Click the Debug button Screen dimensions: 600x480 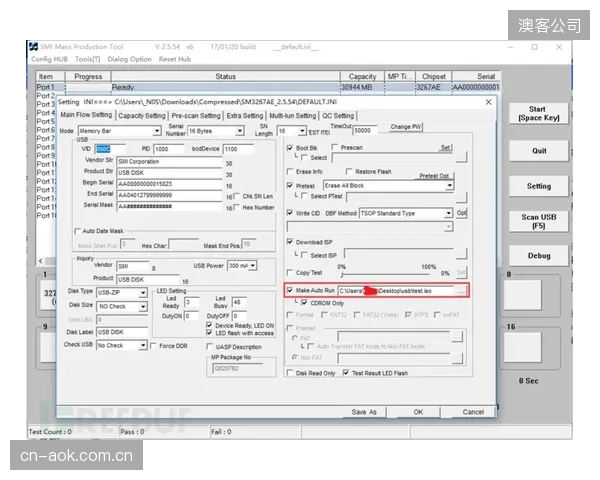tap(539, 256)
